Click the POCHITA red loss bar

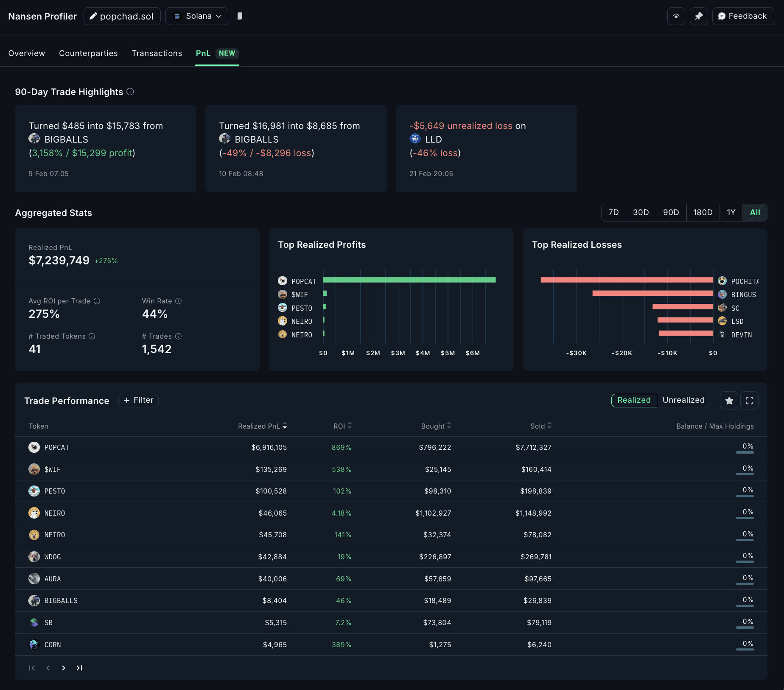[x=627, y=280]
